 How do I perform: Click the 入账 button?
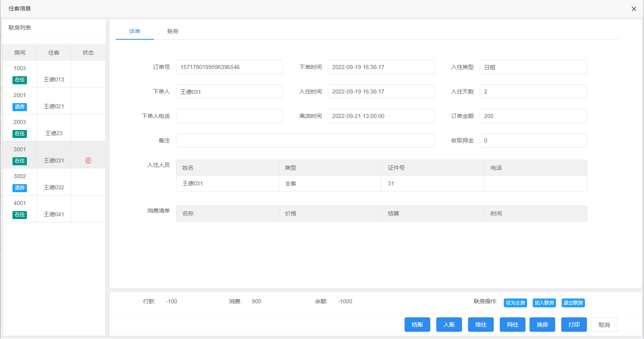coord(449,325)
